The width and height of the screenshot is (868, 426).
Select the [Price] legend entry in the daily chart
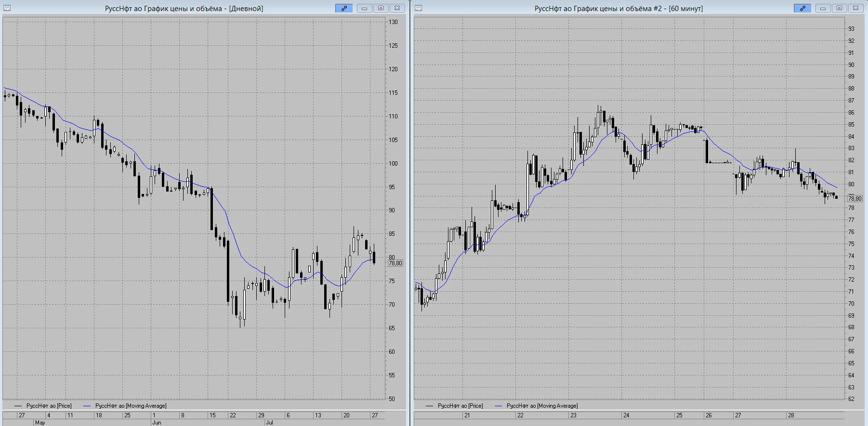(x=43, y=406)
